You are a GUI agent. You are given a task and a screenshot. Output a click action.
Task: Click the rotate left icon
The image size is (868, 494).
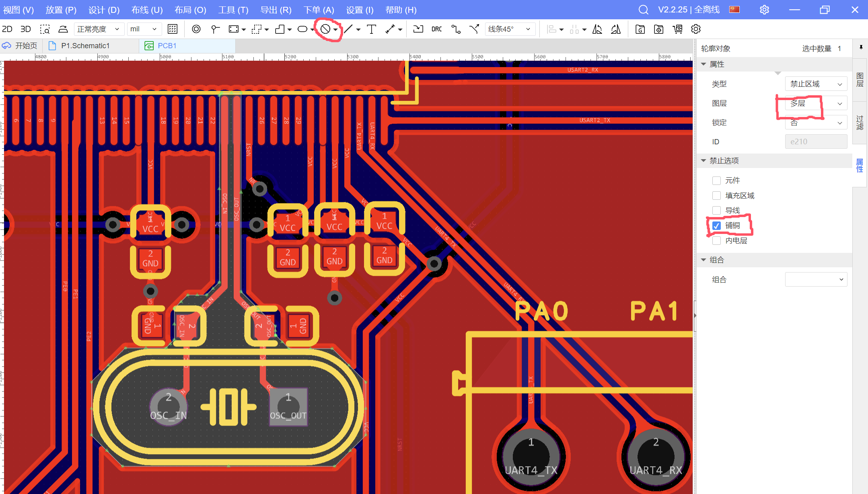[x=597, y=29]
